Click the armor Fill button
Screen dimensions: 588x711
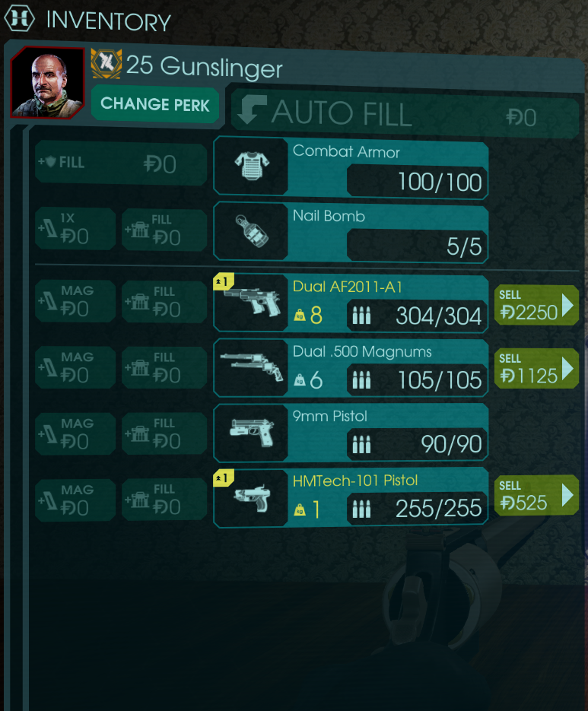121,163
